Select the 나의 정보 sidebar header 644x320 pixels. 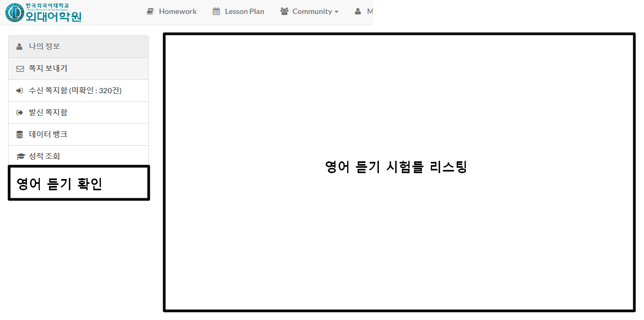(x=78, y=47)
